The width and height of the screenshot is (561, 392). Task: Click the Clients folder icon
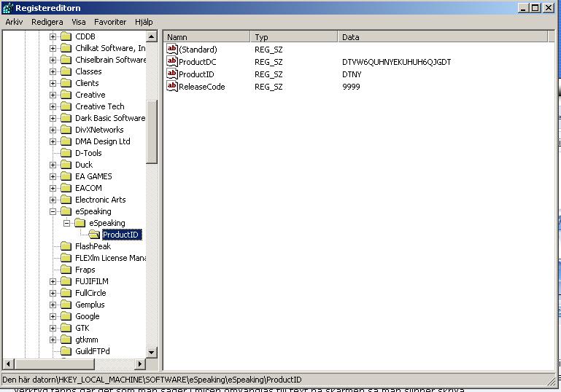[x=66, y=83]
